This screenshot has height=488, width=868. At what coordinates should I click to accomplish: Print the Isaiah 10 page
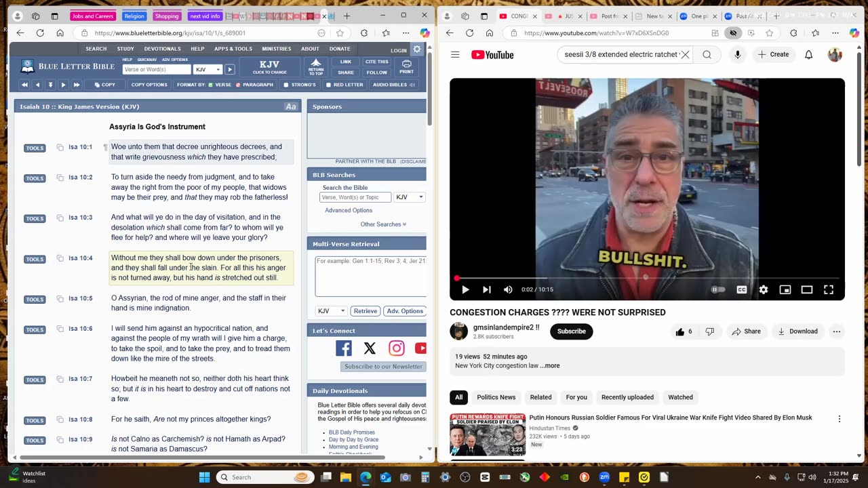click(406, 66)
